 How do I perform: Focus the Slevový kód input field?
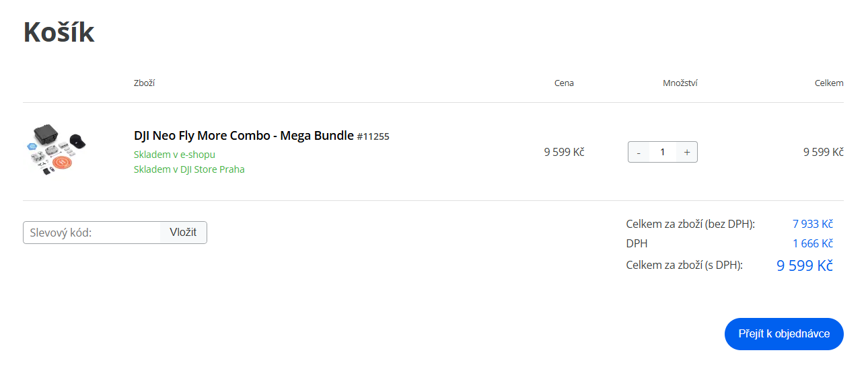(92, 233)
